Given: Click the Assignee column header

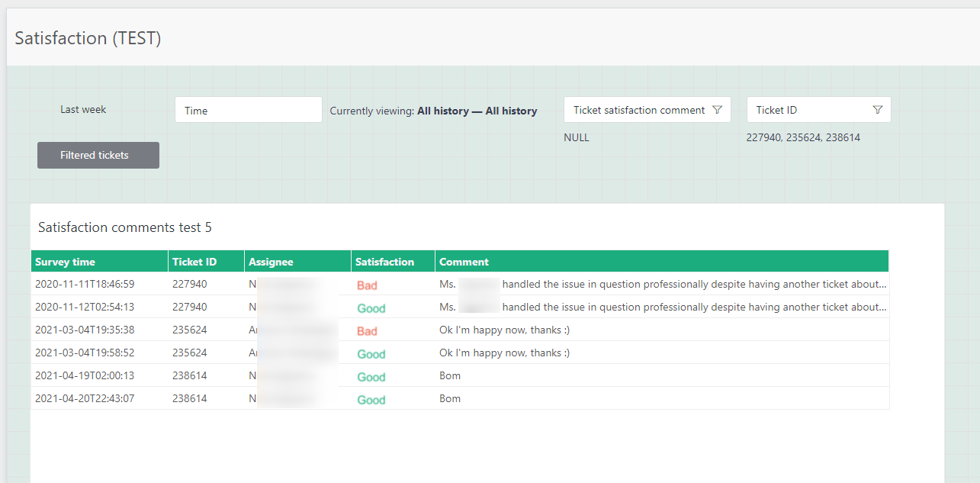Looking at the screenshot, I should pos(271,262).
